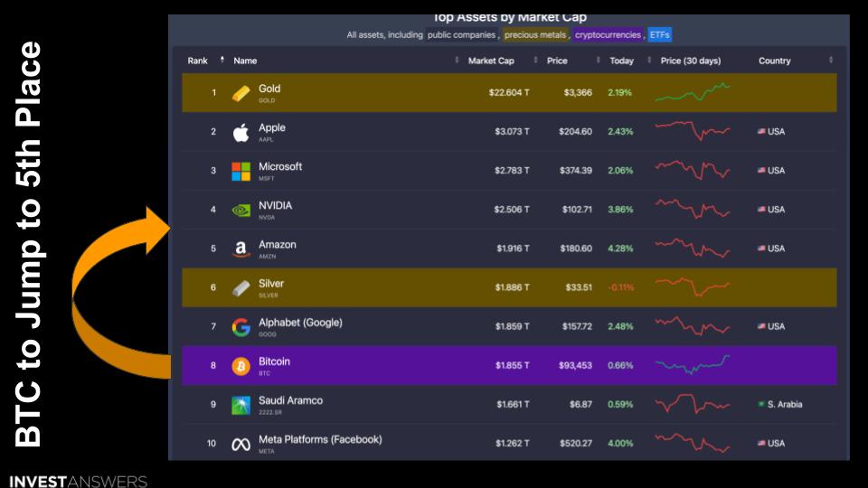
Task: Sort by Price column arrow
Action: coord(598,60)
